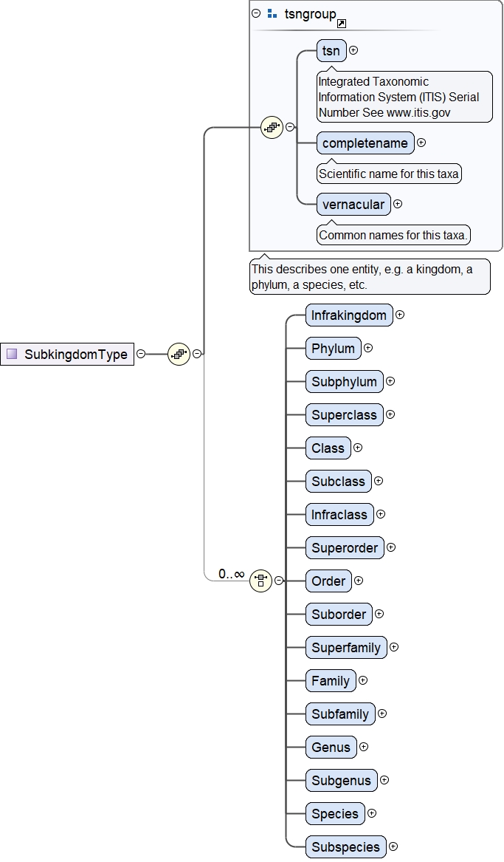Screen dimensions: 504x862
Task: Click the tsngroup blue group icon
Action: (272, 14)
